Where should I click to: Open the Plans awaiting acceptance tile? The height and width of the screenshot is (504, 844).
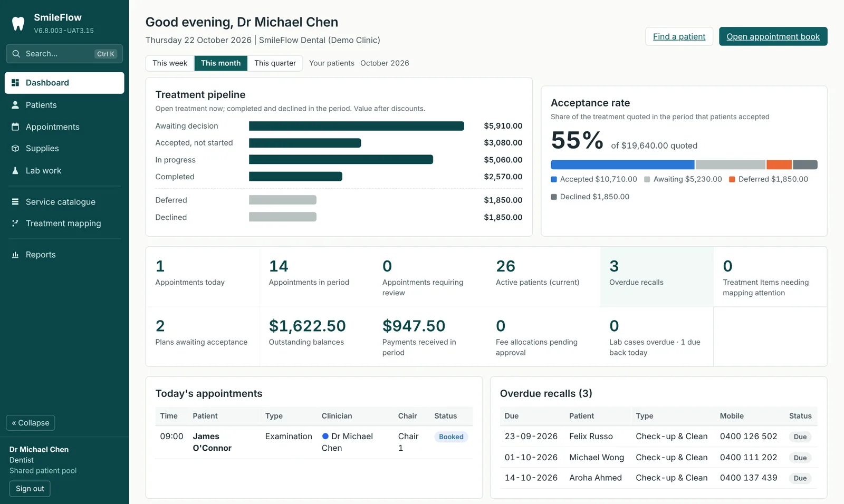203,336
